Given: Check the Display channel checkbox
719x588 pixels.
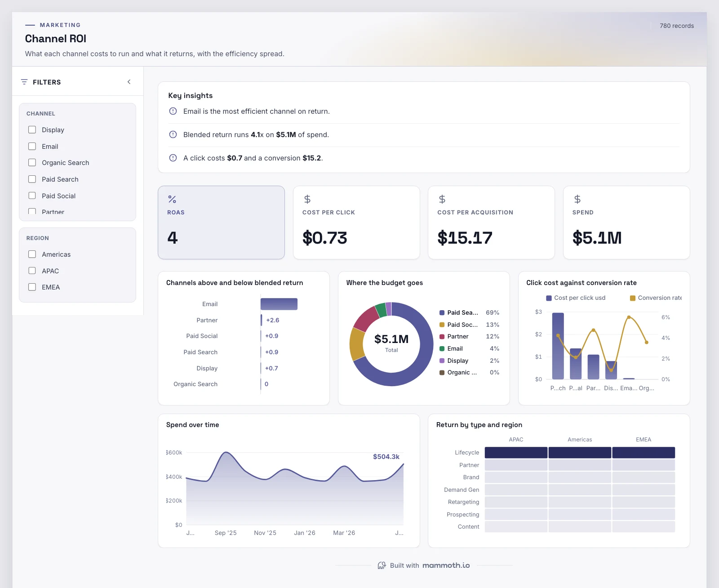Looking at the screenshot, I should pos(32,129).
